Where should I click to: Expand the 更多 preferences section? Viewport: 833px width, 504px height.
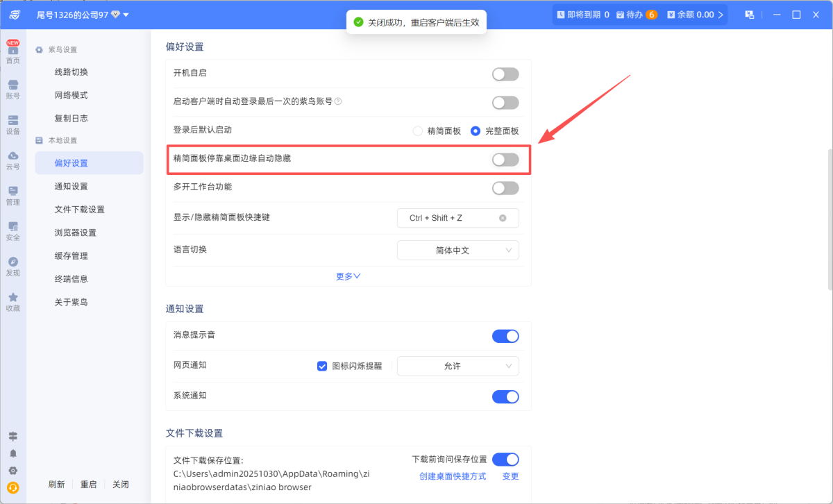348,276
